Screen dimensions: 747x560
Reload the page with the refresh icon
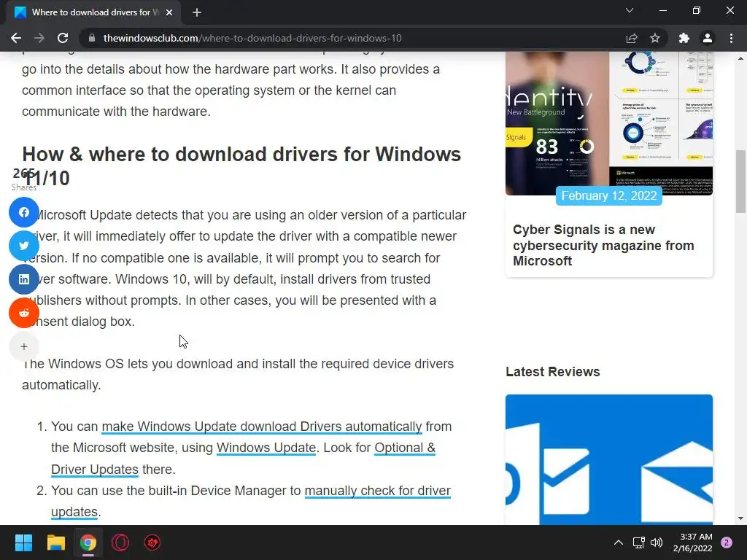(63, 38)
